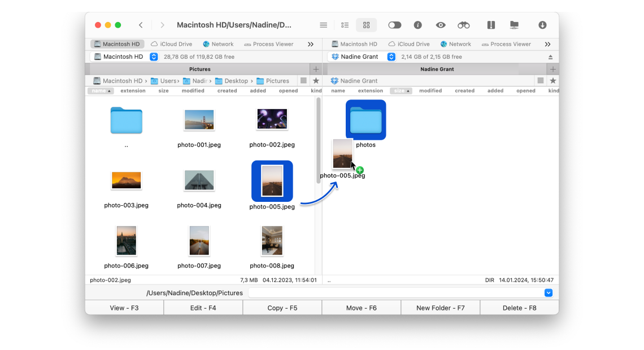Show file info with the info icon
This screenshot has width=644, height=350.
click(417, 25)
